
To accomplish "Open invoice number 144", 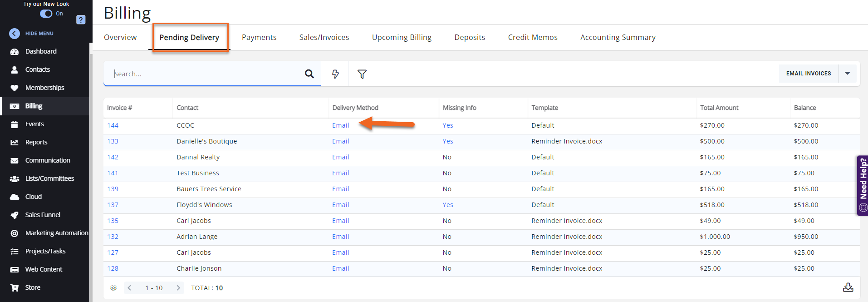I will point(113,125).
